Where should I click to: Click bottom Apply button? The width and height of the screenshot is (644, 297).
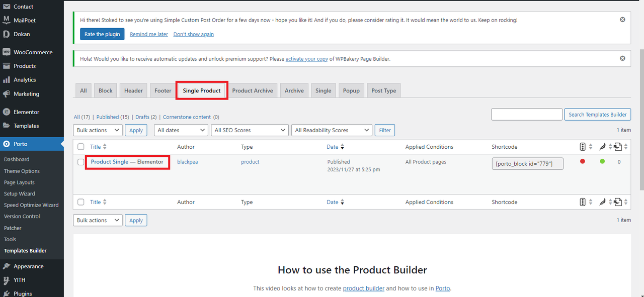point(136,220)
